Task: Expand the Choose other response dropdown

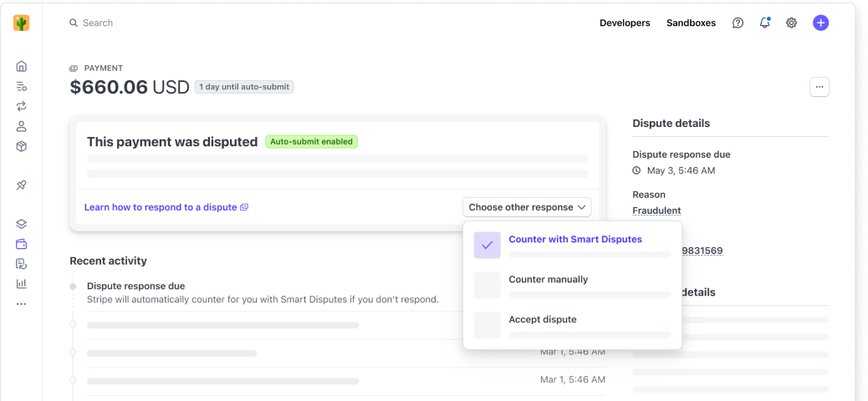Action: [x=527, y=207]
